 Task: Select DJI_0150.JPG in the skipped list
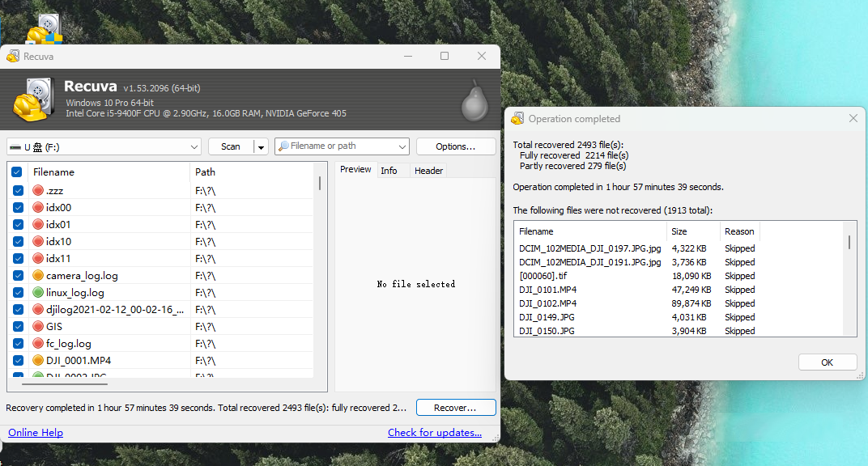coord(547,331)
